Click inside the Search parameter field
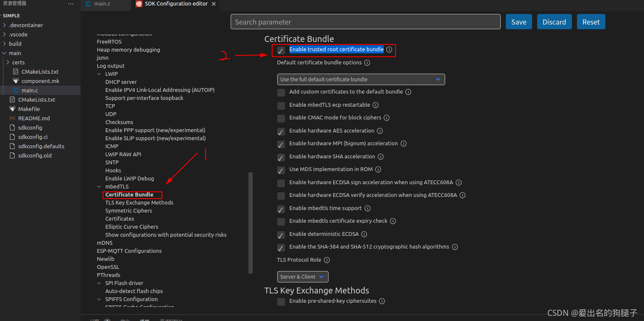The width and height of the screenshot is (644, 321). 365,22
